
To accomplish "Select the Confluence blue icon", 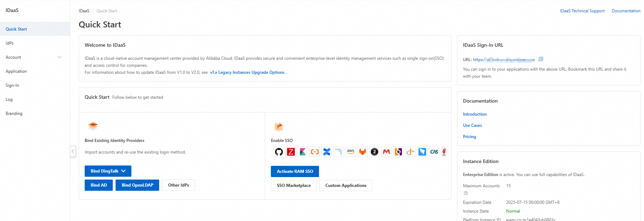I will tap(327, 152).
